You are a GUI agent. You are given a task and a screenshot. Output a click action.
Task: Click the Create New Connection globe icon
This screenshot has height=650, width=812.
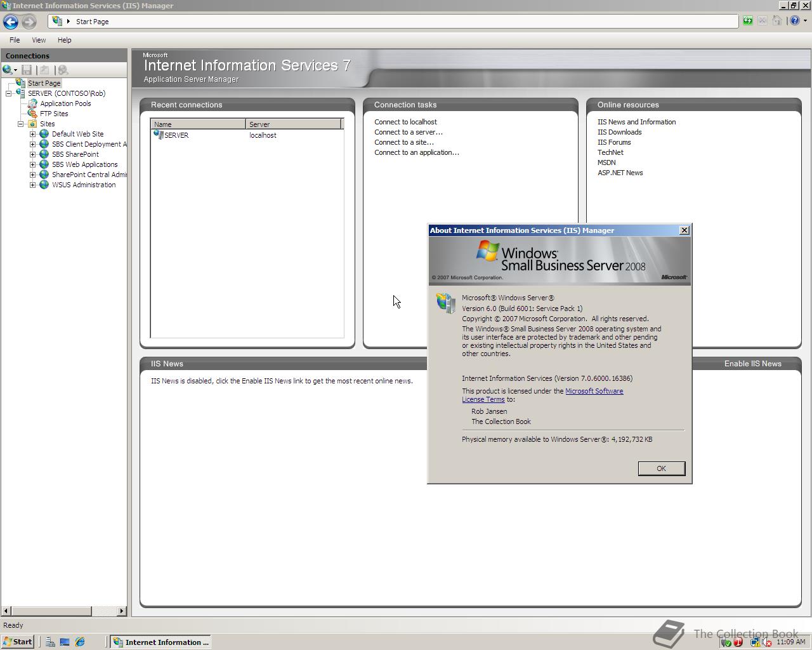click(7, 70)
